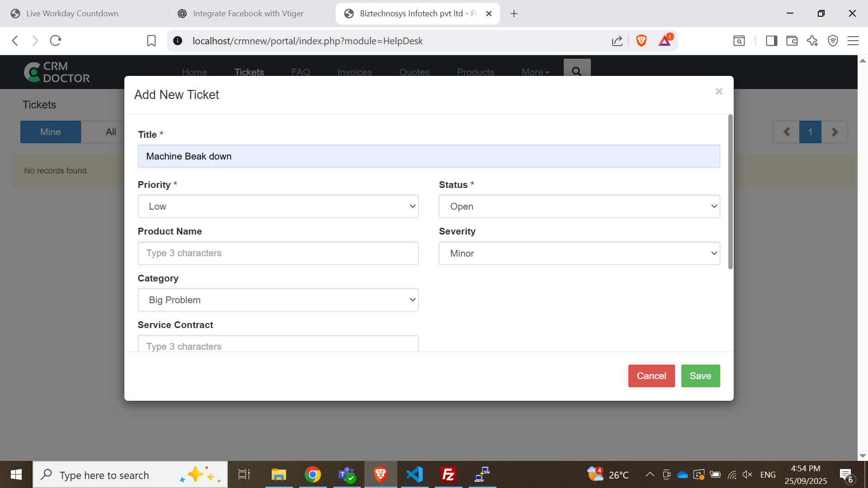Launch FileZilla from the taskbar
868x488 pixels.
[448, 474]
